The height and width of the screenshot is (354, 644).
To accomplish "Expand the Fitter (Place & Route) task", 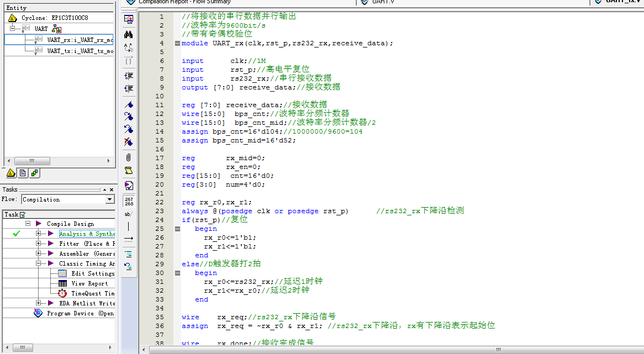I will [x=39, y=244].
